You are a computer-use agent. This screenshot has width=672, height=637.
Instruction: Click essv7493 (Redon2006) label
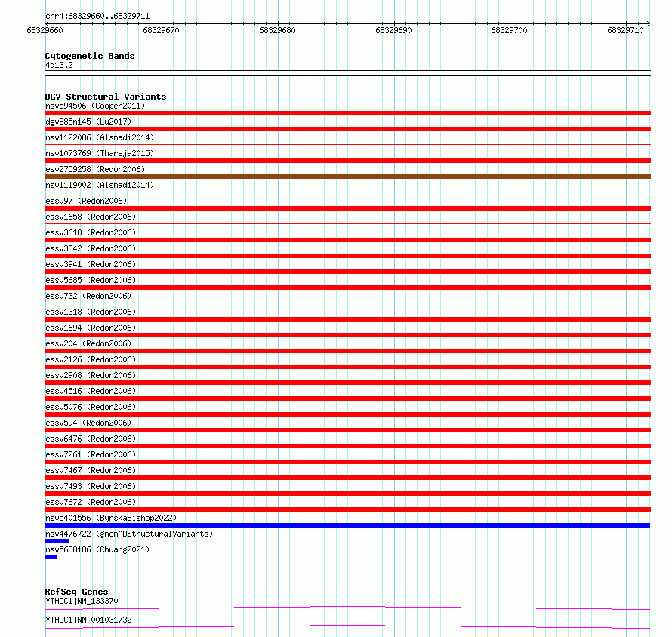coord(91,486)
